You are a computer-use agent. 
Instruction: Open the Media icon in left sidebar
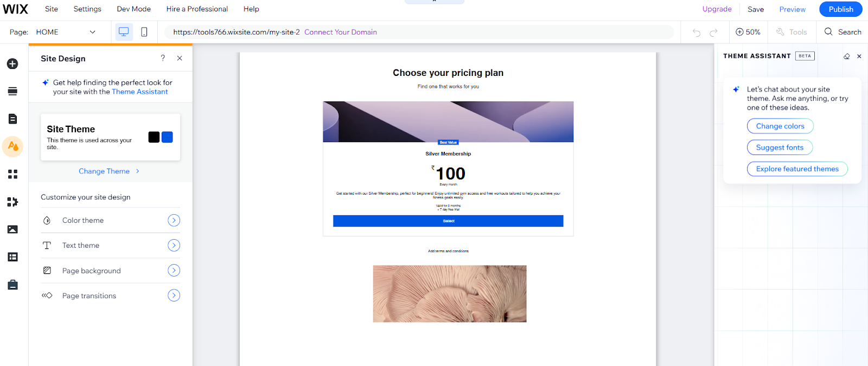tap(12, 229)
